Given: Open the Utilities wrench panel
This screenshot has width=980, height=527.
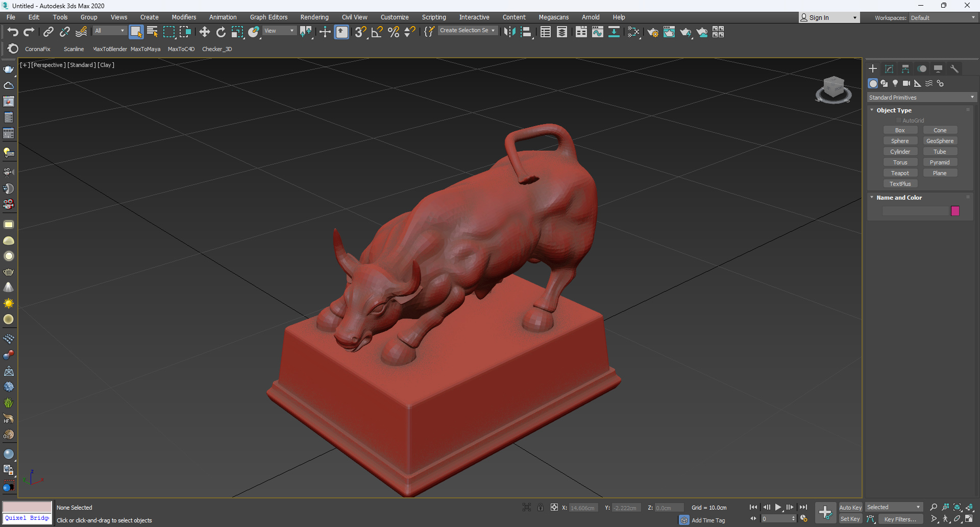Looking at the screenshot, I should [954, 68].
